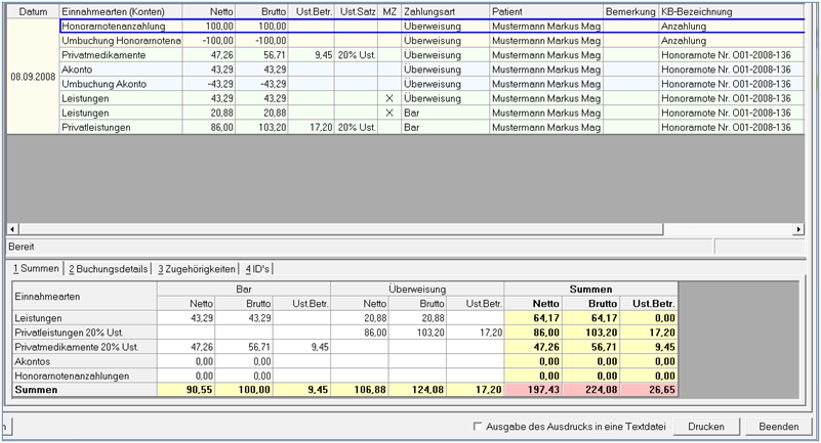The image size is (821, 443).
Task: Select the Umbuchung Akonto row
Action: pos(432,84)
